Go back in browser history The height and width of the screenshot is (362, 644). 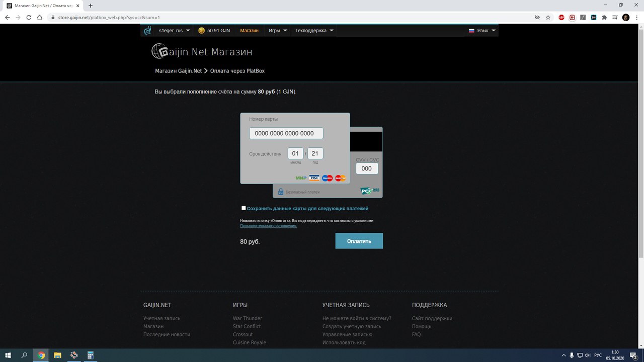pyautogui.click(x=7, y=17)
